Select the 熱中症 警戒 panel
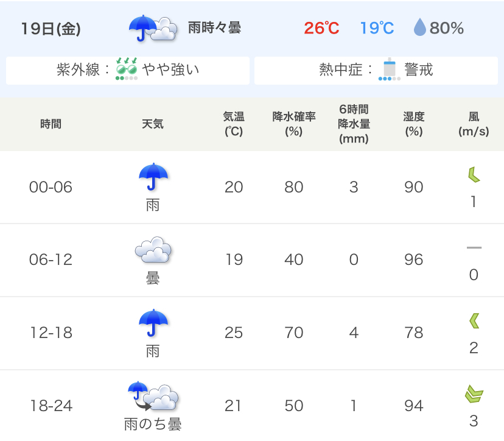Viewport: 504px width, 441px height. [376, 71]
